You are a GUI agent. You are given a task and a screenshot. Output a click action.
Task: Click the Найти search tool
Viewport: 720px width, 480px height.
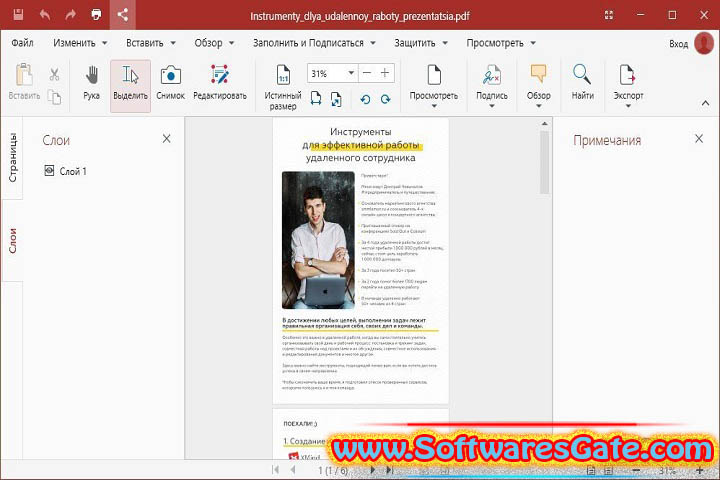coord(582,83)
